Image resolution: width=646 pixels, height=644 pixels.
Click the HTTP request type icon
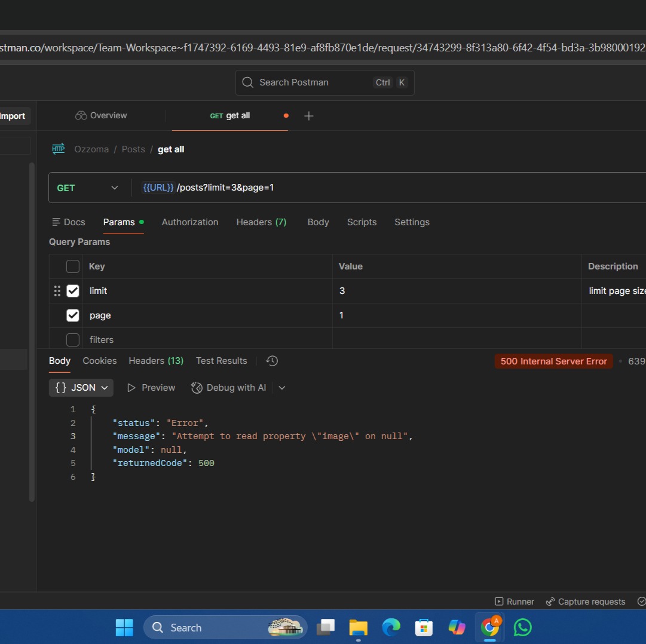(x=59, y=149)
